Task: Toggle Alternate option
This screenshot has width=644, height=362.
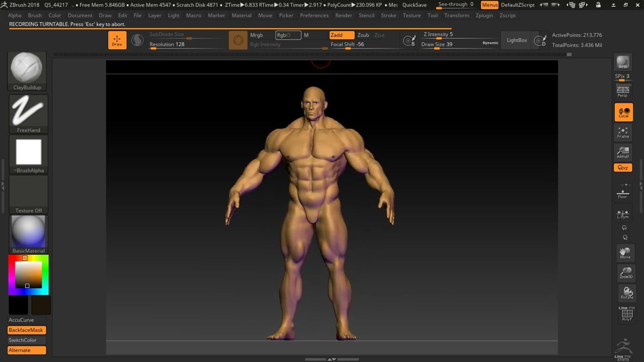Action: pos(27,350)
